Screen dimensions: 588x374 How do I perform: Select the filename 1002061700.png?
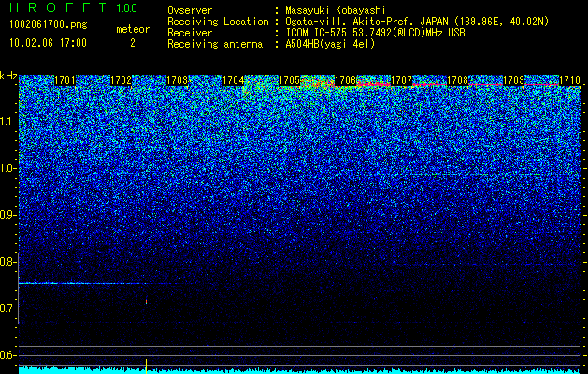(49, 24)
